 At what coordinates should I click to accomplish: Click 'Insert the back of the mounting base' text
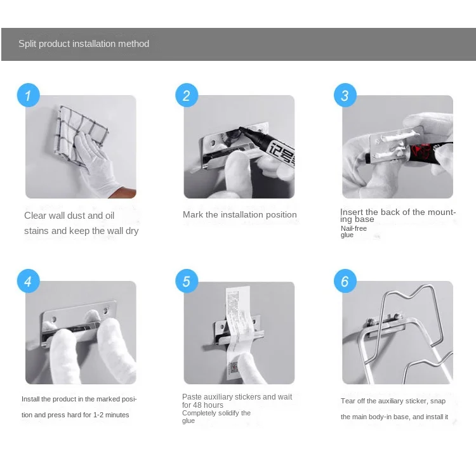pos(398,216)
